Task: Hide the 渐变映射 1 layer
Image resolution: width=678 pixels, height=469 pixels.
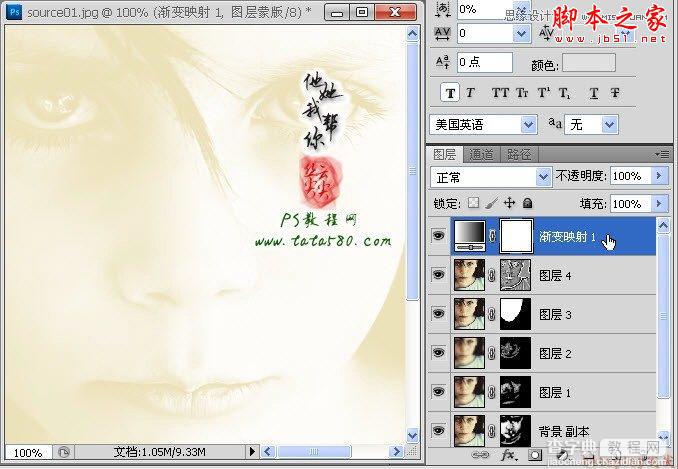Action: (438, 236)
